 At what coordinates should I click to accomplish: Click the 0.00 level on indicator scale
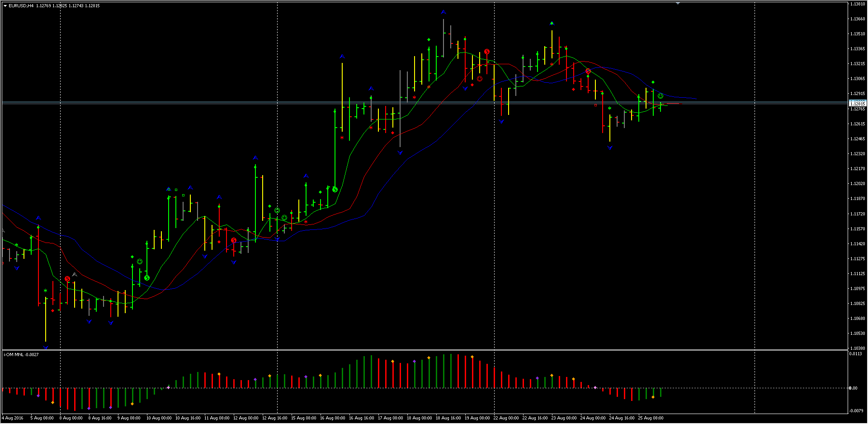pyautogui.click(x=853, y=388)
